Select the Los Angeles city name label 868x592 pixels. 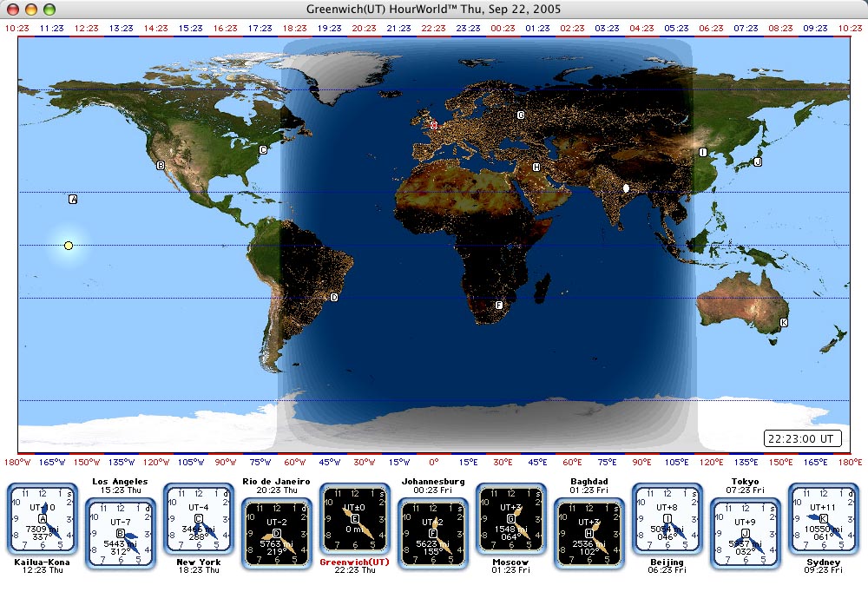coord(120,481)
